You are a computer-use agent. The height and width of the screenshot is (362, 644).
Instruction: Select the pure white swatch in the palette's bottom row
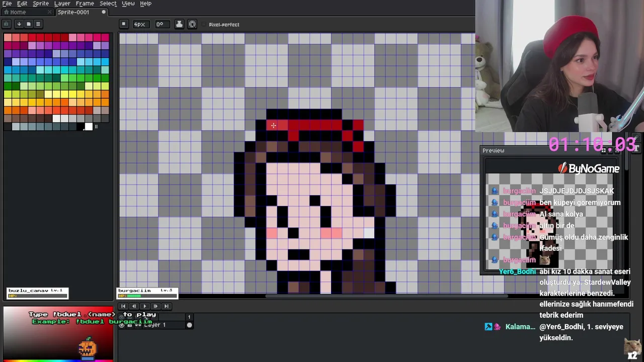[89, 127]
